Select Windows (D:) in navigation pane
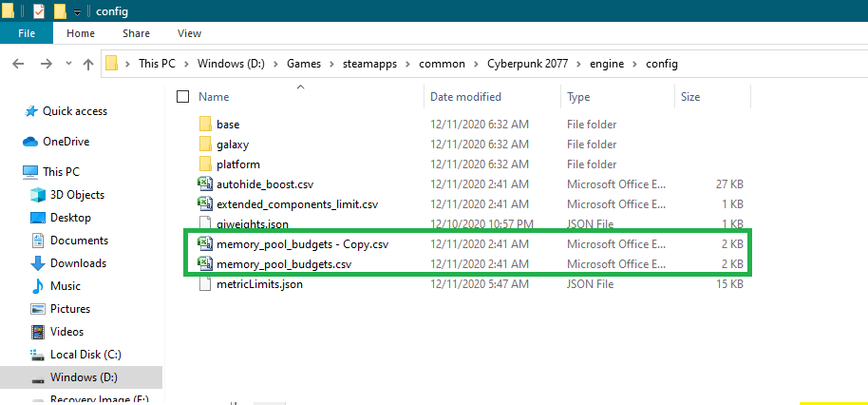The height and width of the screenshot is (405, 868). tap(84, 377)
